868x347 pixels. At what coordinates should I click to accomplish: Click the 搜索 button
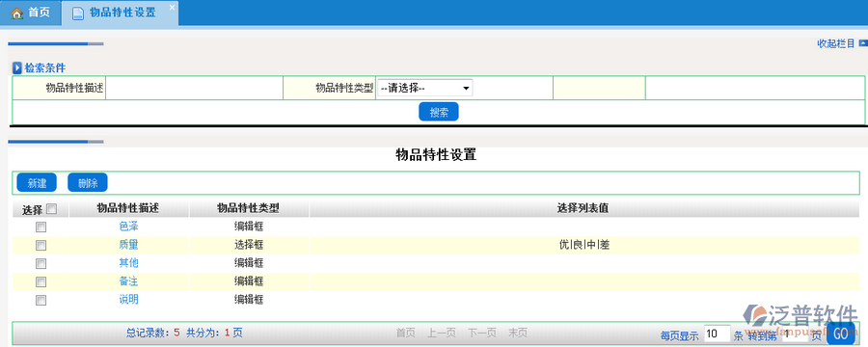pos(439,113)
